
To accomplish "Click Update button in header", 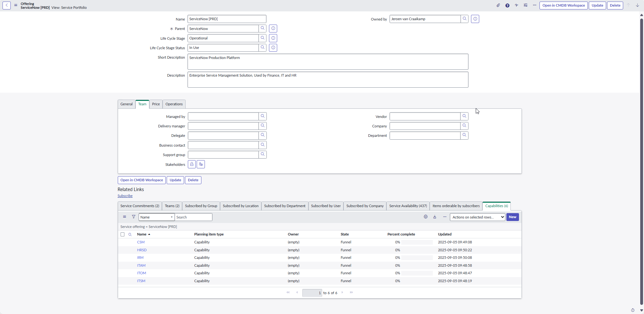I will coord(597,5).
